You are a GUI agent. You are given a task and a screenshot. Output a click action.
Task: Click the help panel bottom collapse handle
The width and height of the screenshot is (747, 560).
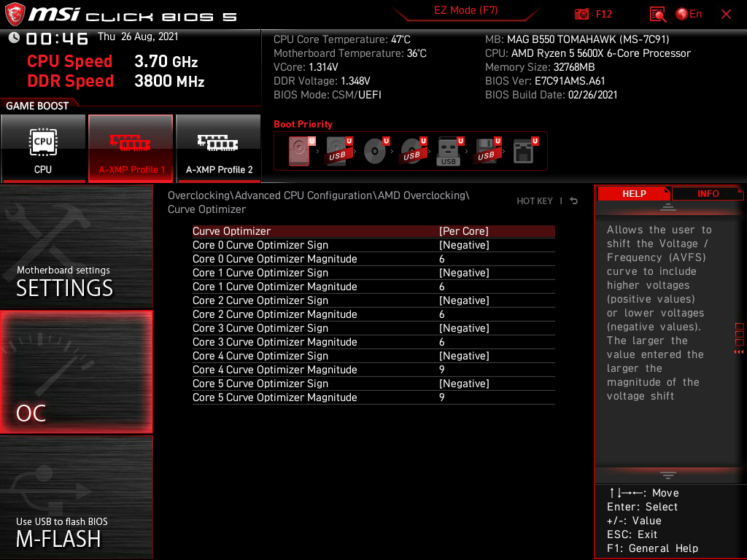667,475
